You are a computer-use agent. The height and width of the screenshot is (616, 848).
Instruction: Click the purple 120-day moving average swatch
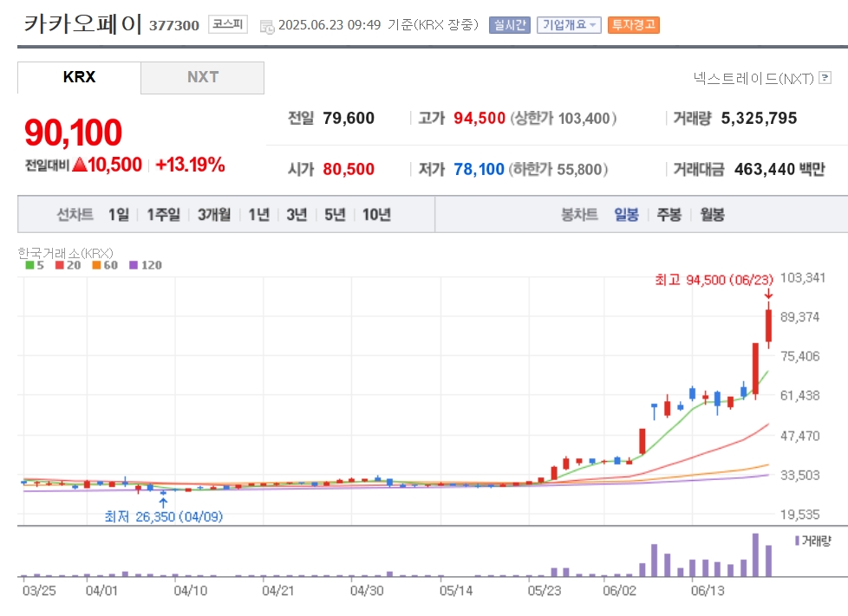[134, 265]
